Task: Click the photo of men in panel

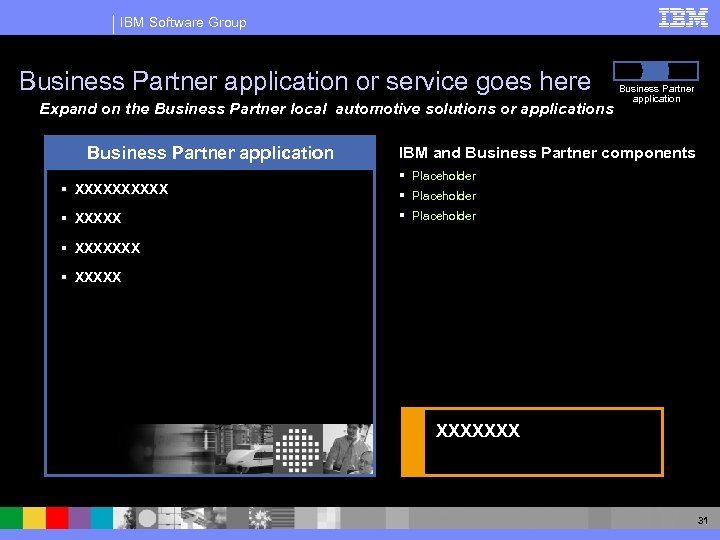Action: coord(348,449)
